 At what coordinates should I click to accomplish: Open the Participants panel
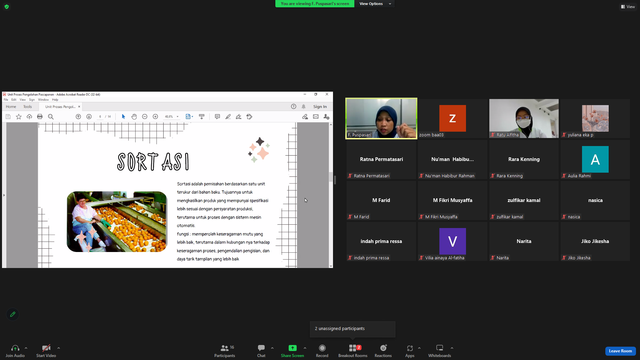[224, 350]
